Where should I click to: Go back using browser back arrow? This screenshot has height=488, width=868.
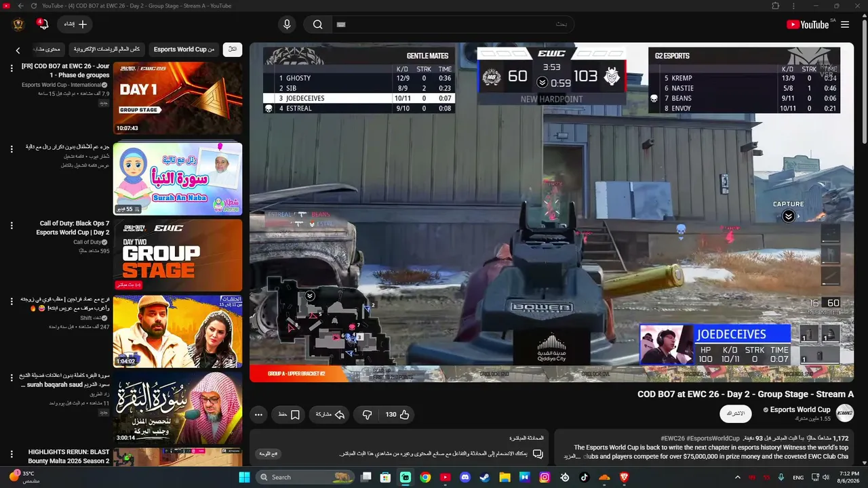20,6
